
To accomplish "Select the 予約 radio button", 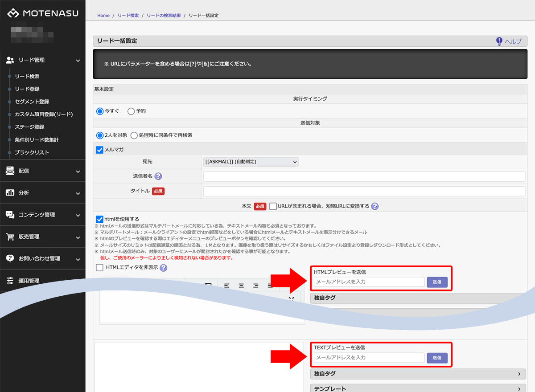I will click(x=131, y=111).
